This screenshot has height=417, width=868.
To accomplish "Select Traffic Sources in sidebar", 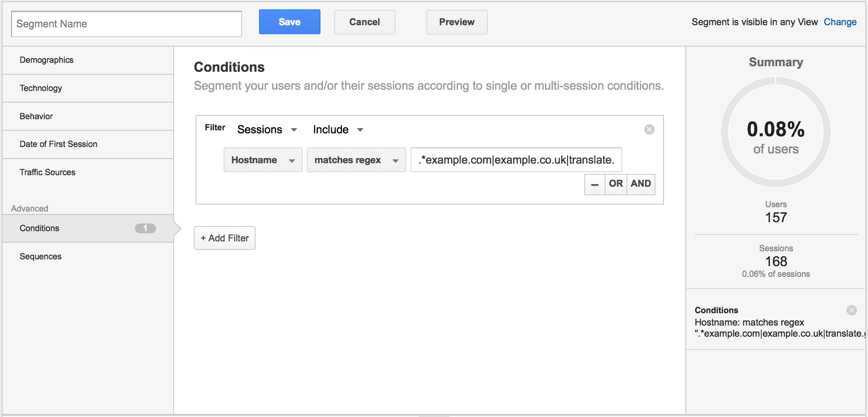I will point(88,172).
